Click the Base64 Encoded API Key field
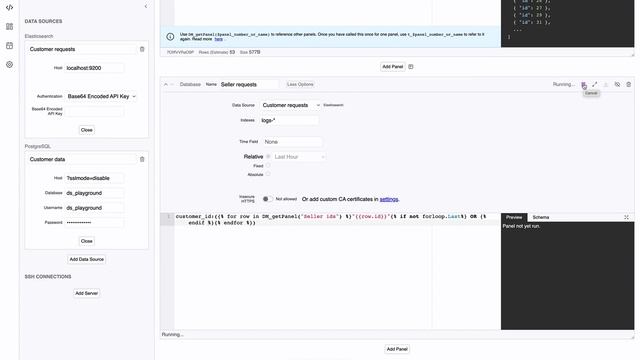The image size is (640, 360). tap(94, 111)
